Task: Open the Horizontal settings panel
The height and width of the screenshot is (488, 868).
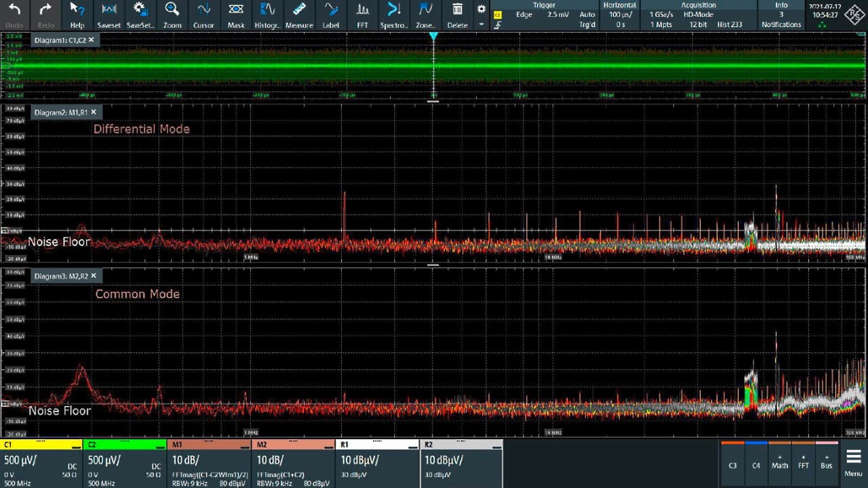Action: 620,15
